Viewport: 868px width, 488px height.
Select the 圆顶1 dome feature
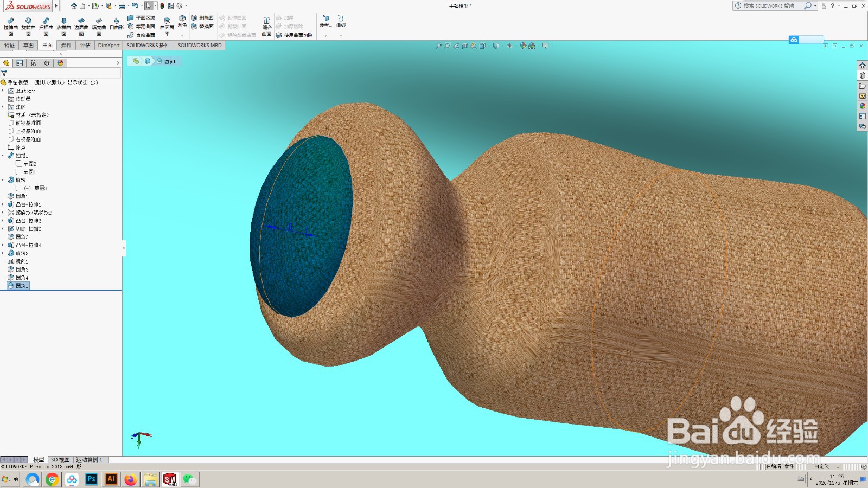tap(18, 286)
